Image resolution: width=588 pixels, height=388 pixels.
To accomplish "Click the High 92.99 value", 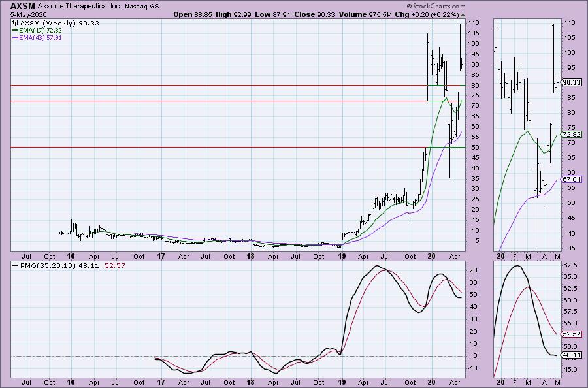I will pyautogui.click(x=233, y=14).
